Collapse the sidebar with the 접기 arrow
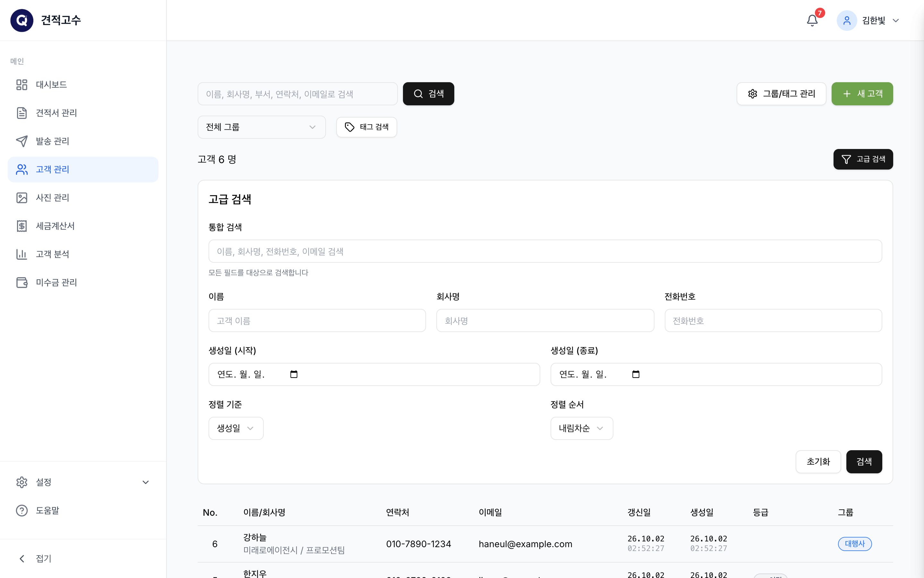This screenshot has width=924, height=578. pyautogui.click(x=22, y=558)
